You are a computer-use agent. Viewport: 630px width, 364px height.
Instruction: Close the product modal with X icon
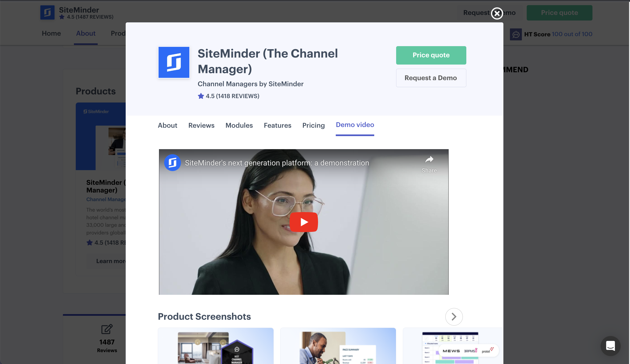497,13
